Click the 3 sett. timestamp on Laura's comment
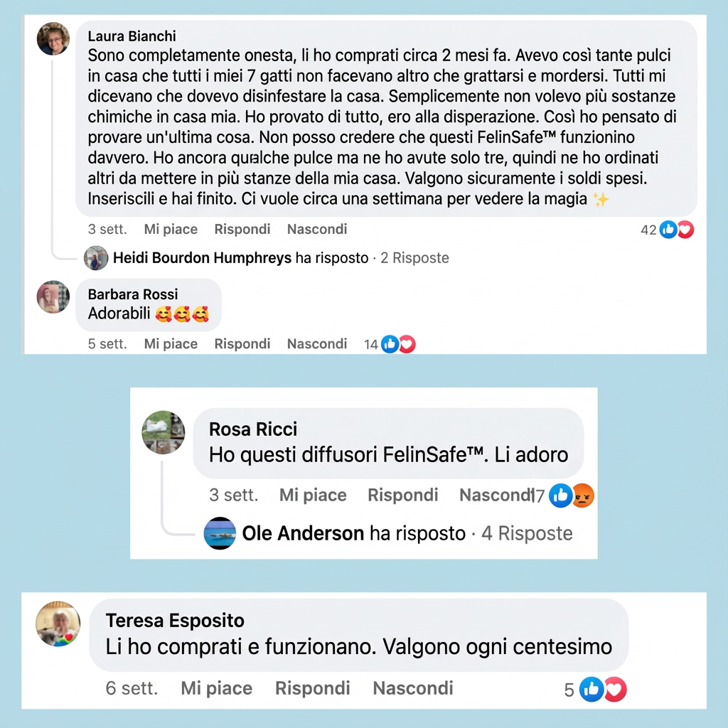 (x=107, y=229)
